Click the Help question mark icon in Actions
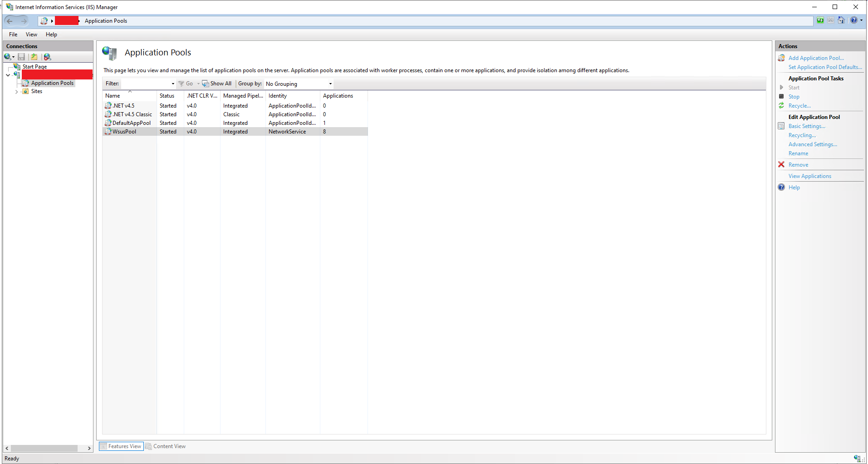This screenshot has width=868, height=464. pyautogui.click(x=781, y=187)
